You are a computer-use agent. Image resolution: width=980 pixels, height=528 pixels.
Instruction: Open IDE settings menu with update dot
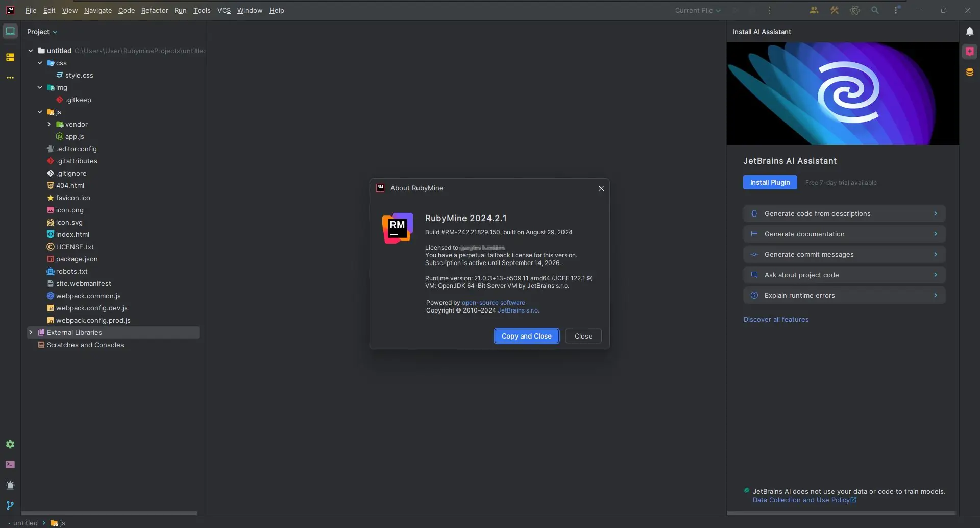[x=896, y=10]
